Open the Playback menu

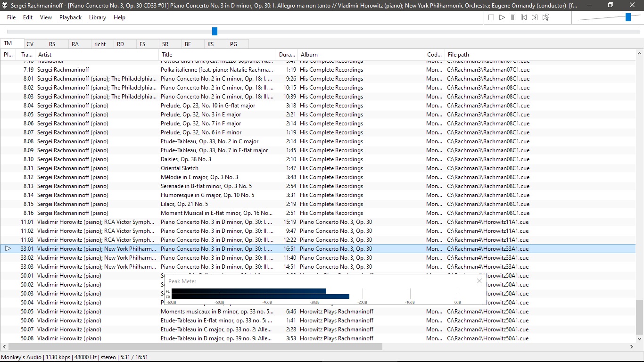(70, 17)
